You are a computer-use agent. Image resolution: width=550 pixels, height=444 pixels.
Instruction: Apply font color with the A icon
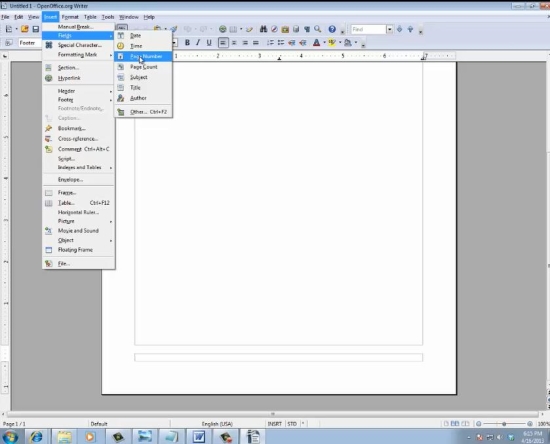pos(316,43)
